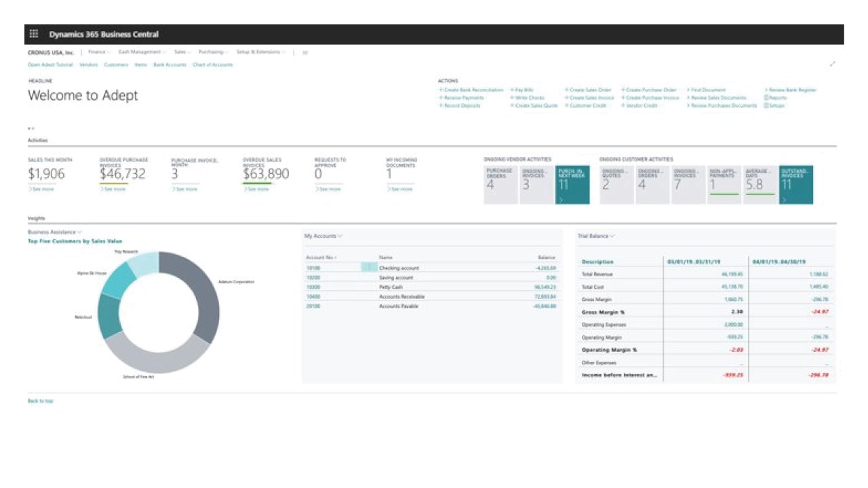Go to Bank Accounts
Viewport: 868px width, 488px height.
170,65
